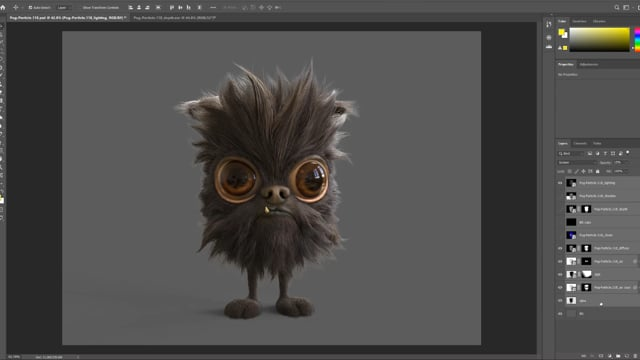Pick a shade in the yellow color field
This screenshot has width=640, height=360.
[600, 40]
